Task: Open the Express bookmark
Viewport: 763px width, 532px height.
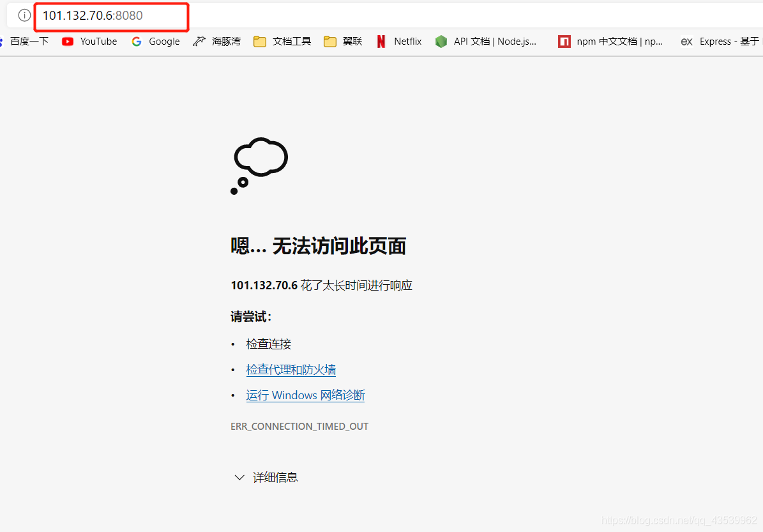Action: 721,42
